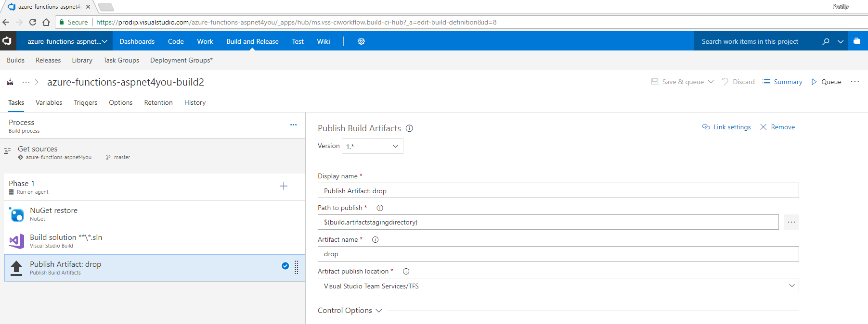Open Build and Release hub
Screen dimensions: 868x324
(x=253, y=41)
